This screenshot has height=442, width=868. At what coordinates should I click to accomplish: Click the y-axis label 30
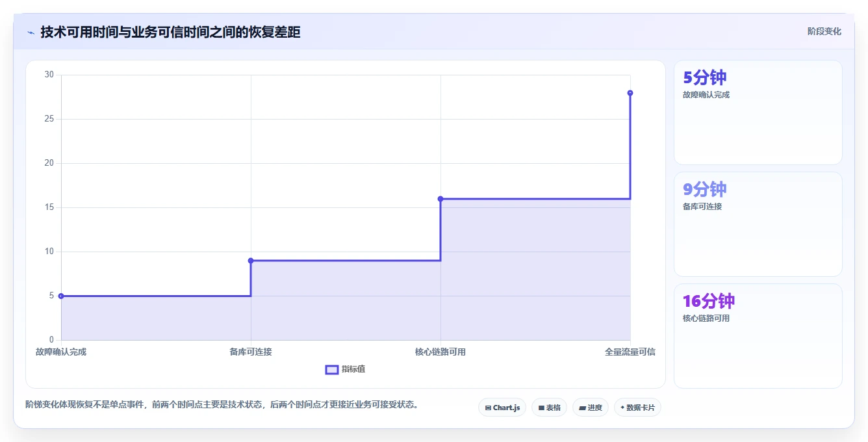[x=49, y=75]
